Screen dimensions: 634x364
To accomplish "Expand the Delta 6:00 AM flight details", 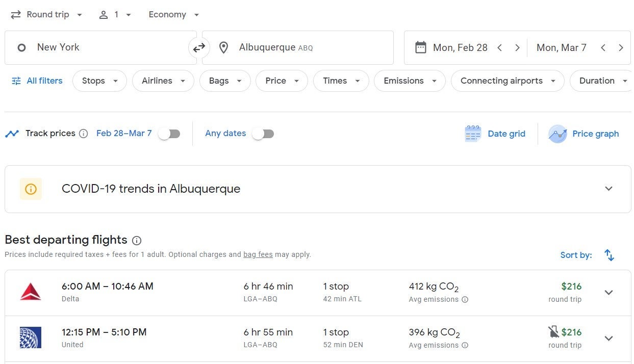I will coord(608,293).
